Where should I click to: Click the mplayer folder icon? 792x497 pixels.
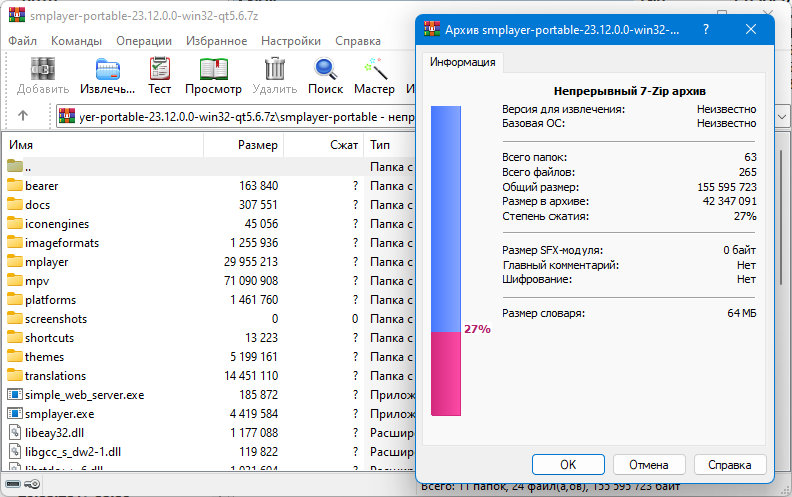click(x=15, y=262)
